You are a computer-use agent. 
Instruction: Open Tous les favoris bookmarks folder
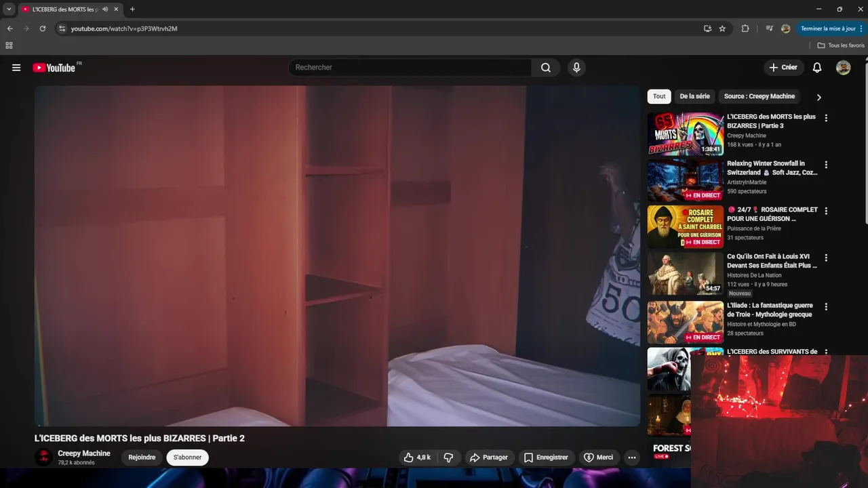[841, 45]
